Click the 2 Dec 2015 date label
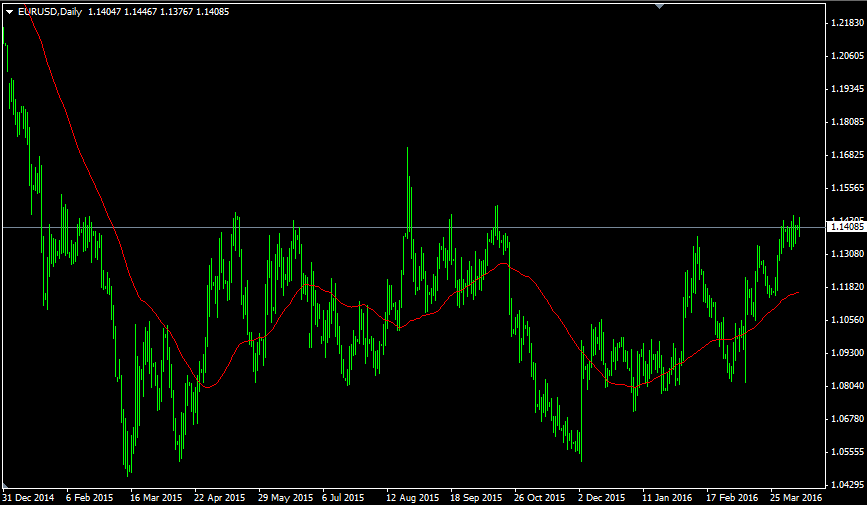Viewport: 867px width, 505px height. (602, 498)
